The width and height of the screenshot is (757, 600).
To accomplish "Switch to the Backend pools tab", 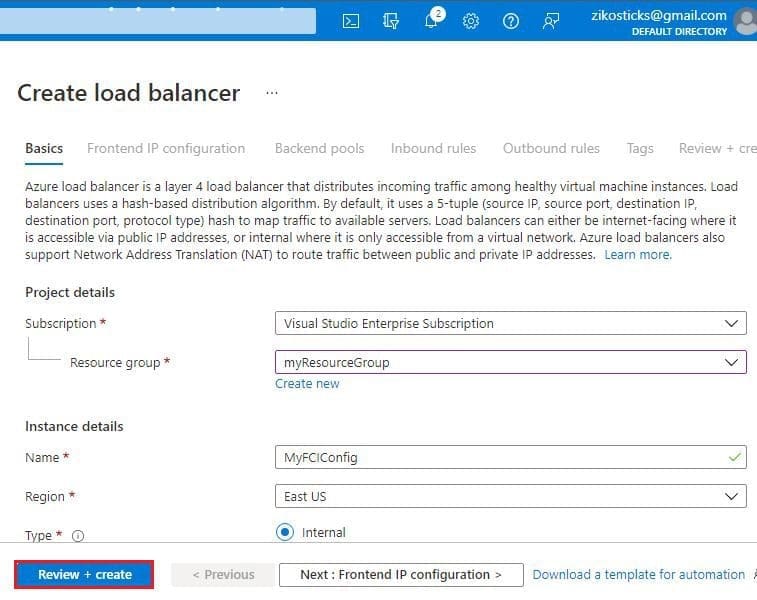I will click(320, 149).
